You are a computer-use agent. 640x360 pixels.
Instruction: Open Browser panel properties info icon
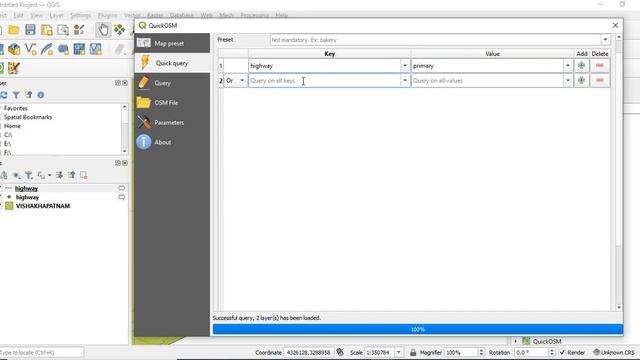tap(41, 95)
